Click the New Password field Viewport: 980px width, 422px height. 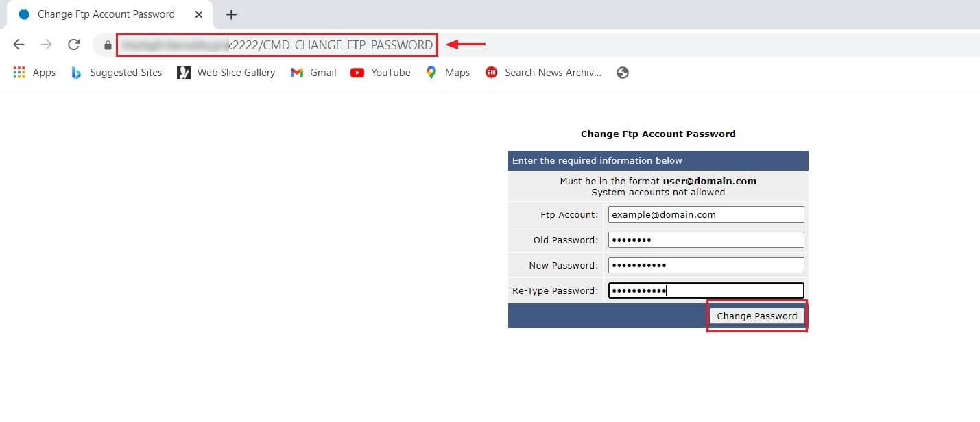click(x=706, y=265)
